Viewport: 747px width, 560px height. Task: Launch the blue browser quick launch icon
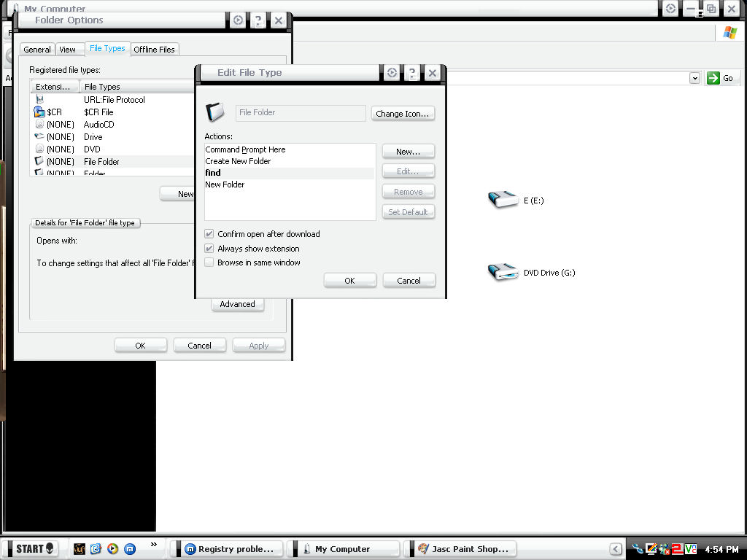[96, 549]
